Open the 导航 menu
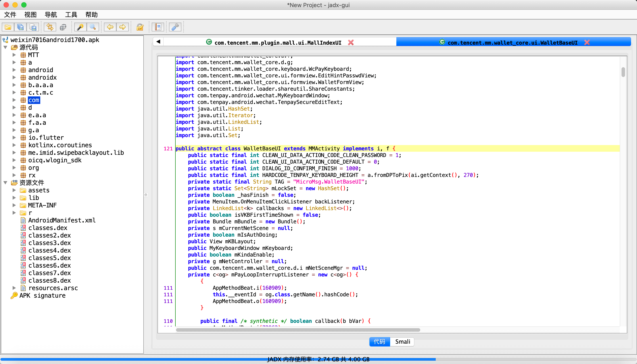Image resolution: width=637 pixels, height=364 pixels. (51, 15)
